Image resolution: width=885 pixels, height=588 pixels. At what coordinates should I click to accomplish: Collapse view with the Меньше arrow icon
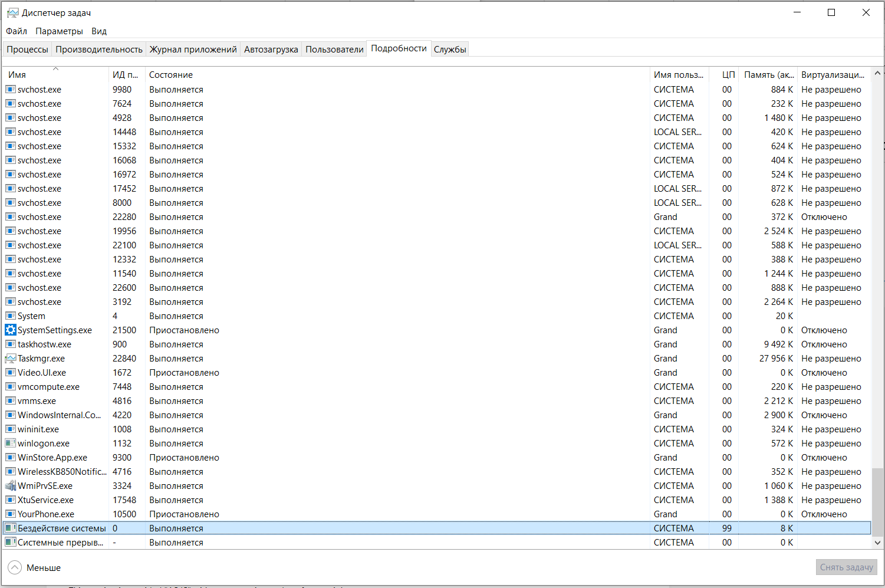click(15, 567)
